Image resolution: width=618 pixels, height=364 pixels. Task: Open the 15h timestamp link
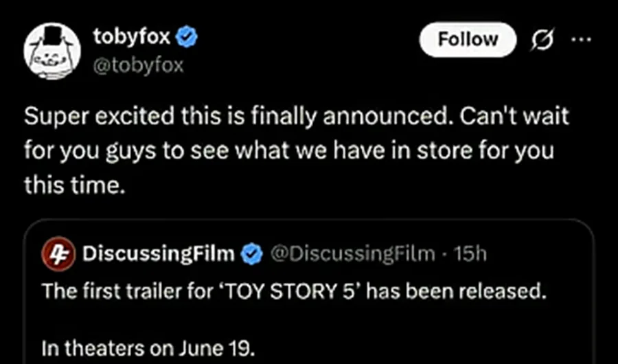click(470, 255)
